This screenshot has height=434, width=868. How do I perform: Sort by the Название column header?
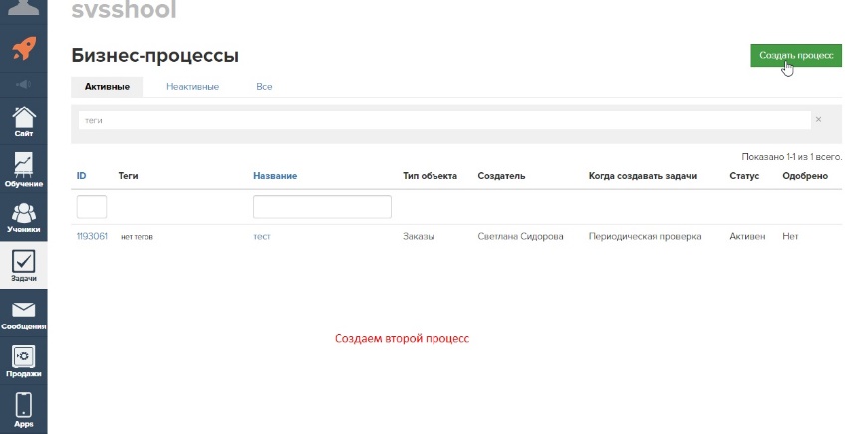tap(275, 176)
